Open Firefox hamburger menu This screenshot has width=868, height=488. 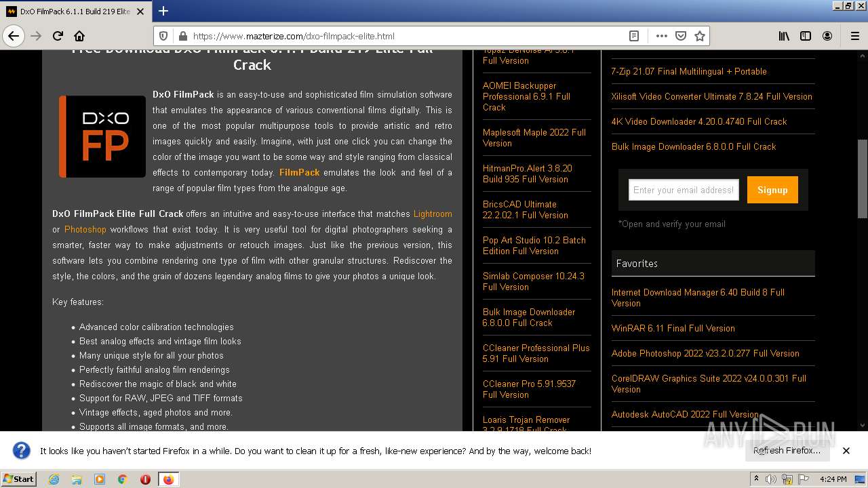point(854,36)
